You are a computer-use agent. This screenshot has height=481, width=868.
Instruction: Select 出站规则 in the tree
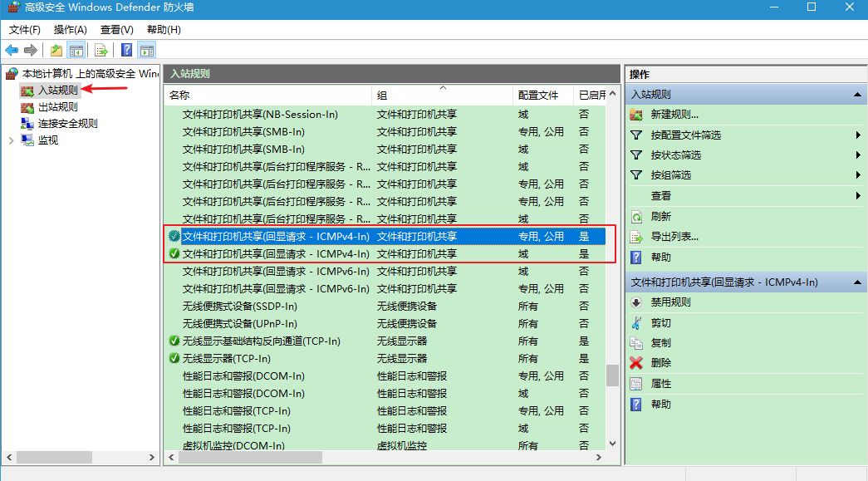click(x=57, y=107)
